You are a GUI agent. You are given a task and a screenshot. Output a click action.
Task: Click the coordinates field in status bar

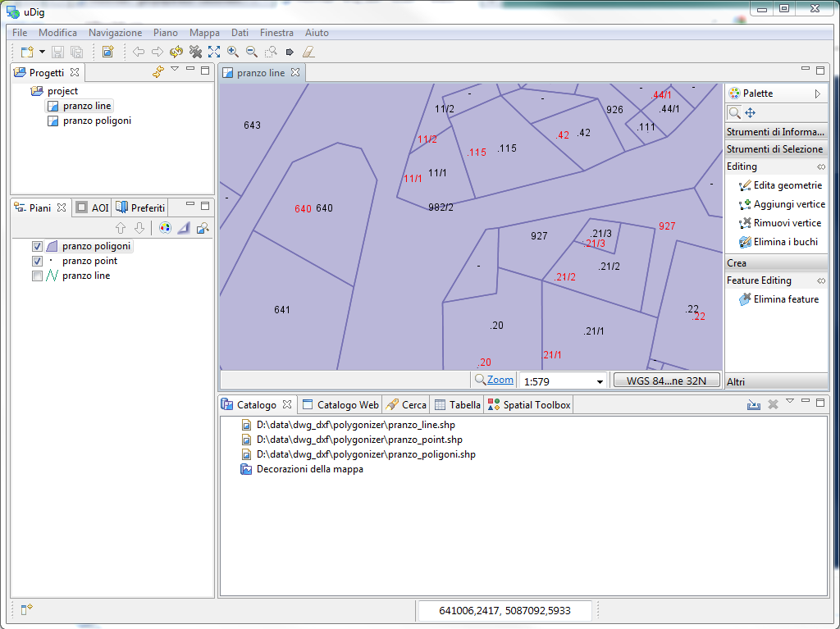(504, 610)
